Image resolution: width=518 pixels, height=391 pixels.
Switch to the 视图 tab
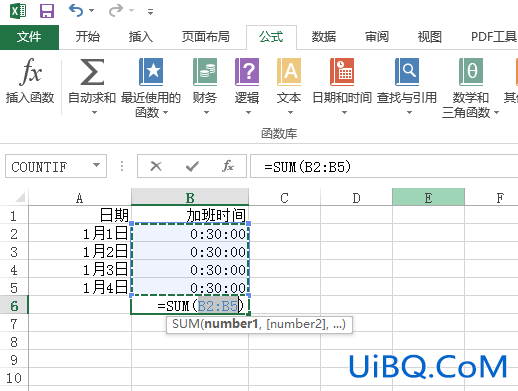coord(430,37)
